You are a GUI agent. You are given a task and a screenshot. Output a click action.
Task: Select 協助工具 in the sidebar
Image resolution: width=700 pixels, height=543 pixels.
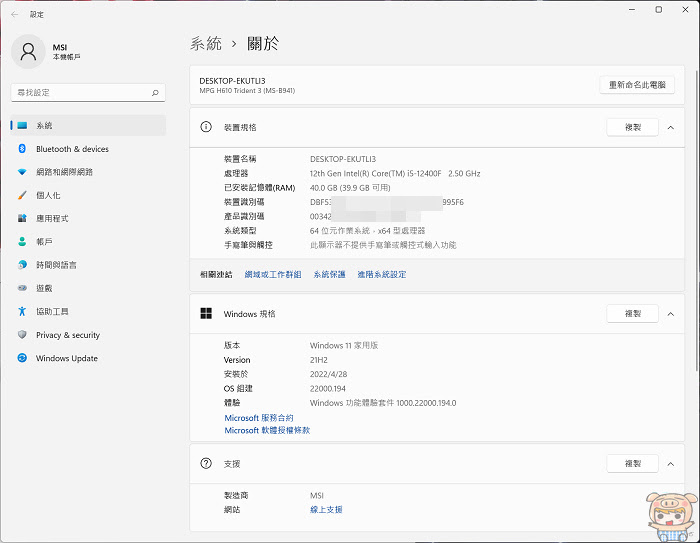[88, 311]
